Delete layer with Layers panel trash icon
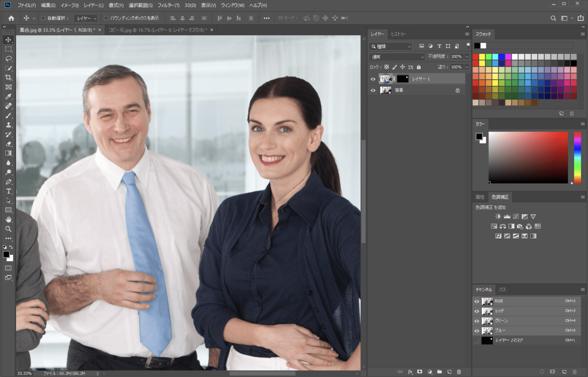This screenshot has height=377, width=588. (x=459, y=372)
